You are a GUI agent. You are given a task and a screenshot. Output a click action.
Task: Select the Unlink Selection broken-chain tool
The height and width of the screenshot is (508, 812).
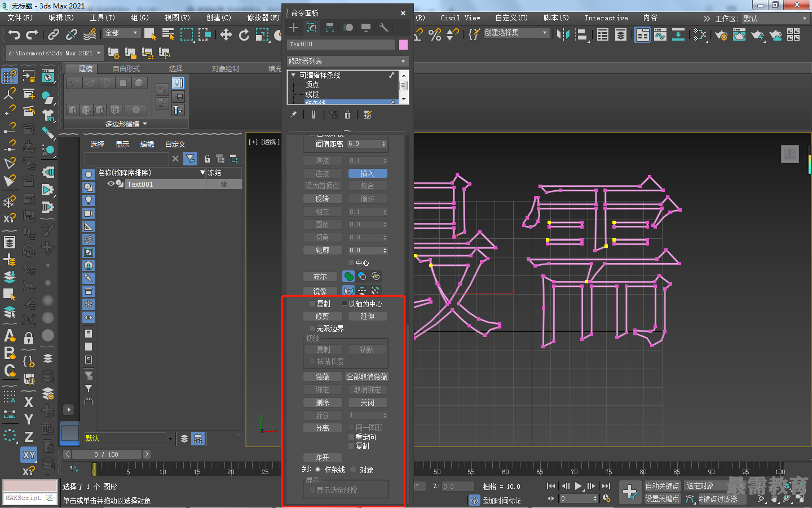click(72, 35)
